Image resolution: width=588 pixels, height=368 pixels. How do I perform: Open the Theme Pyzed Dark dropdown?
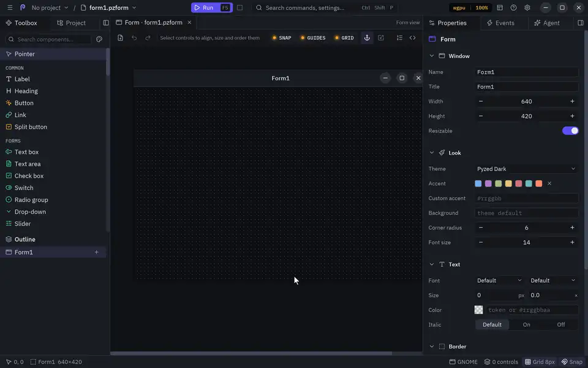pyautogui.click(x=526, y=169)
